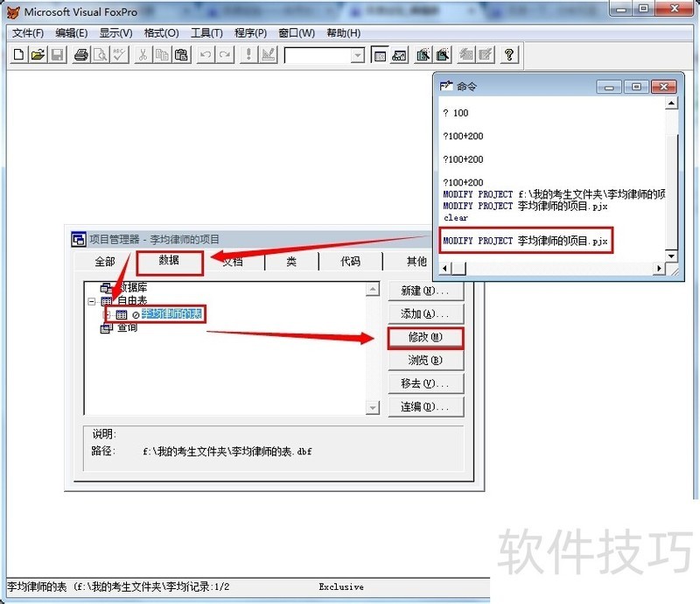Switch to the 类 tab in Project Manager

click(x=291, y=262)
